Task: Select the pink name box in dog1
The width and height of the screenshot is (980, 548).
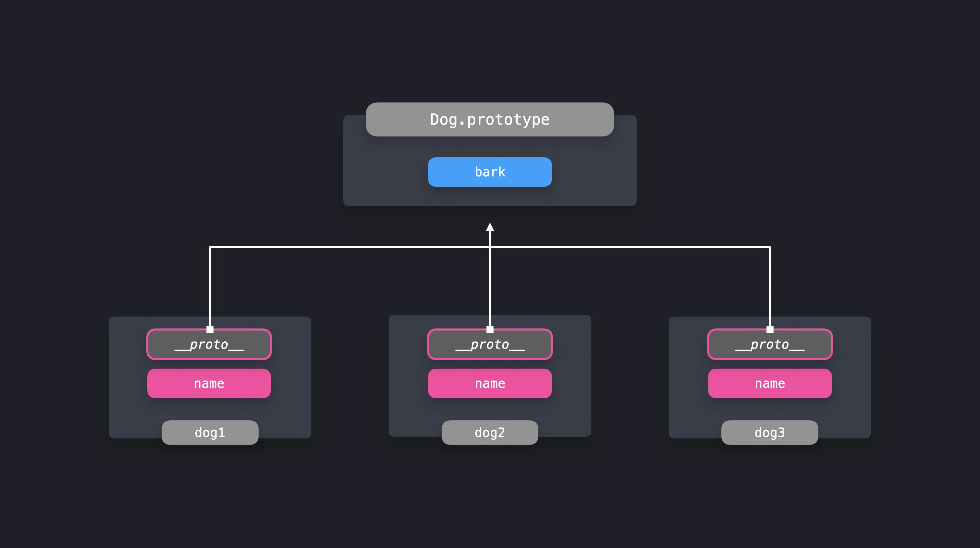Action: (x=209, y=383)
